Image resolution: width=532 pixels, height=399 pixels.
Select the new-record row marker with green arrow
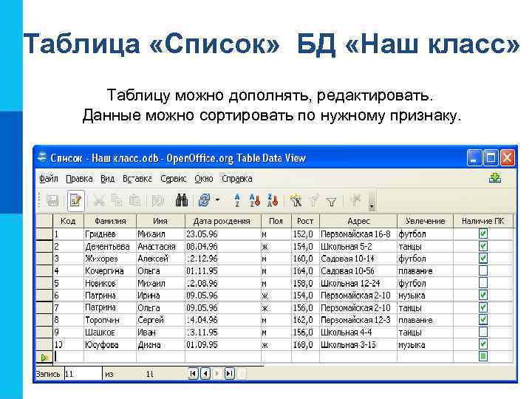pyautogui.click(x=44, y=358)
